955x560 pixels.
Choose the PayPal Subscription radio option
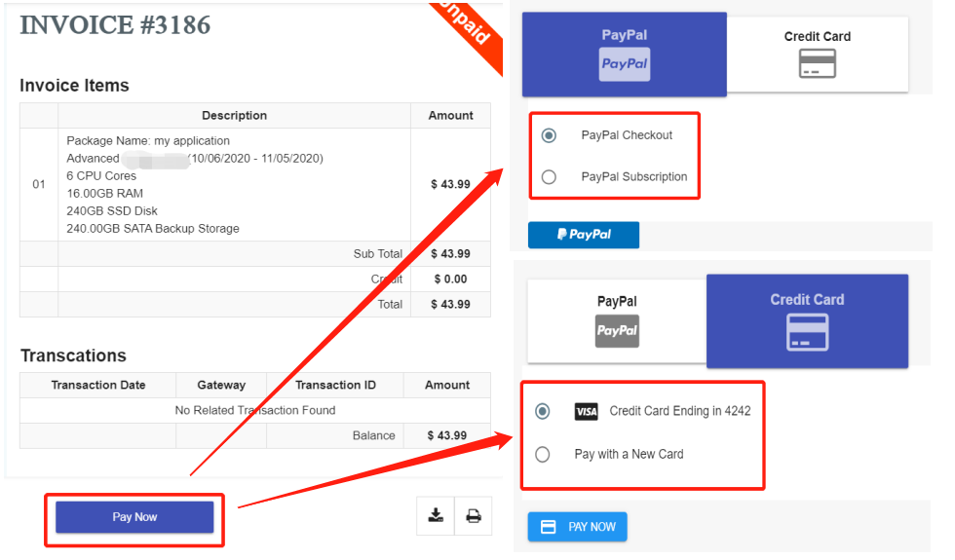coord(549,177)
